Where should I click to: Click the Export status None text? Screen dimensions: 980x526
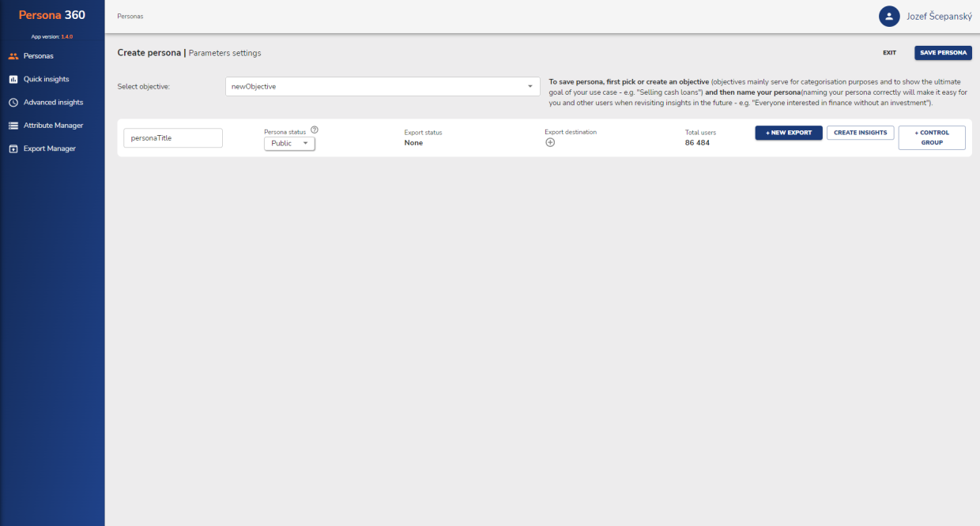tap(413, 143)
